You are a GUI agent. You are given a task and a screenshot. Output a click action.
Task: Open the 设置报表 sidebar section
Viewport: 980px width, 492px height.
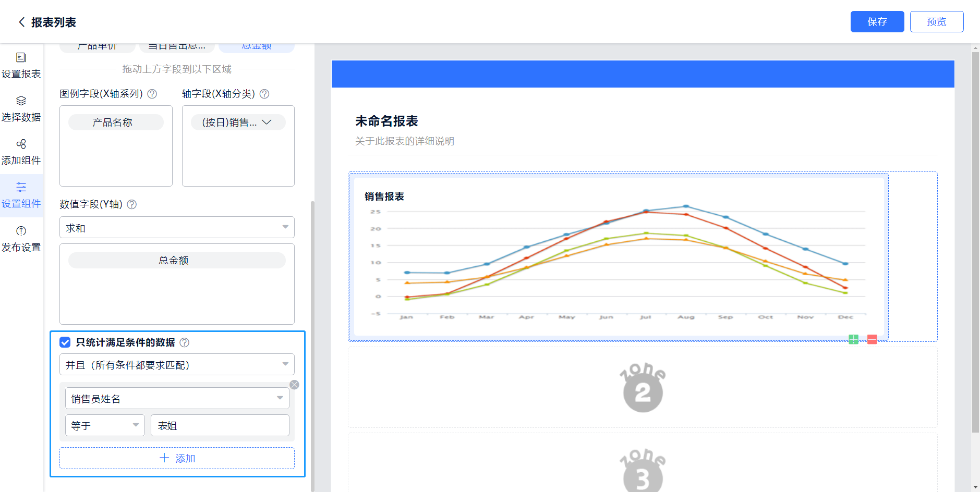[21, 65]
